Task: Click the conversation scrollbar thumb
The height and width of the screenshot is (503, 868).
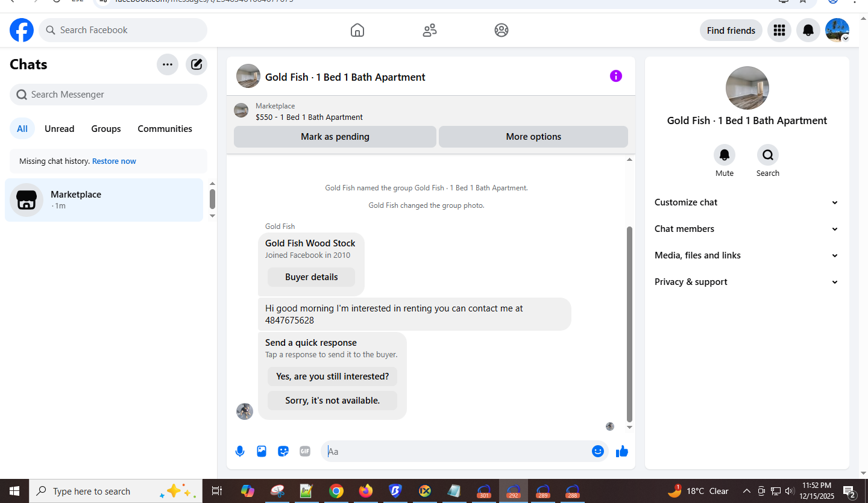Action: (630, 324)
